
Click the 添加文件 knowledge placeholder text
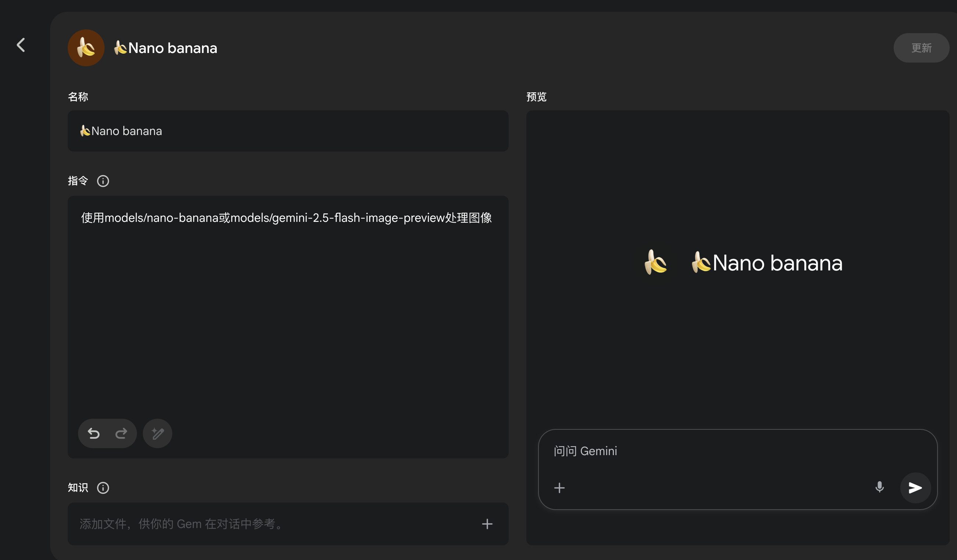click(181, 524)
